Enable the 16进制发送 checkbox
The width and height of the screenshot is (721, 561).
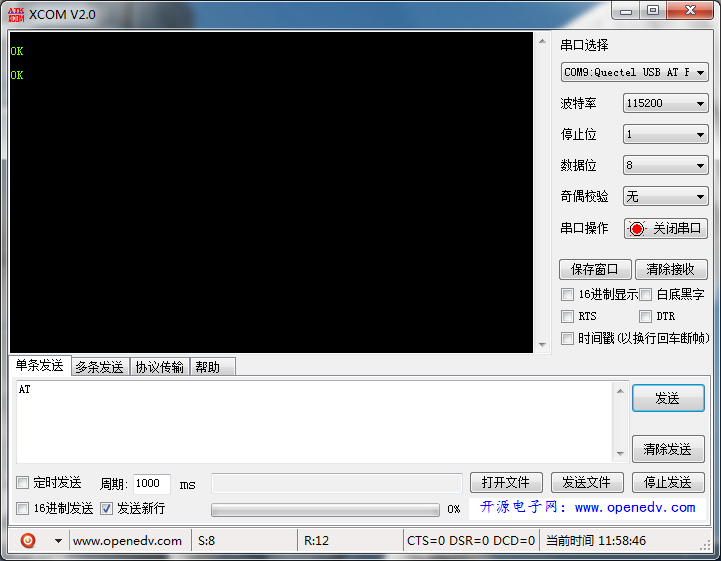pyautogui.click(x=22, y=508)
